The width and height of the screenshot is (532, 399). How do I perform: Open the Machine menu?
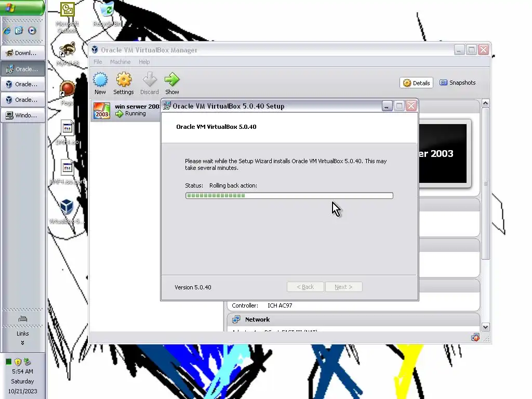click(x=120, y=62)
